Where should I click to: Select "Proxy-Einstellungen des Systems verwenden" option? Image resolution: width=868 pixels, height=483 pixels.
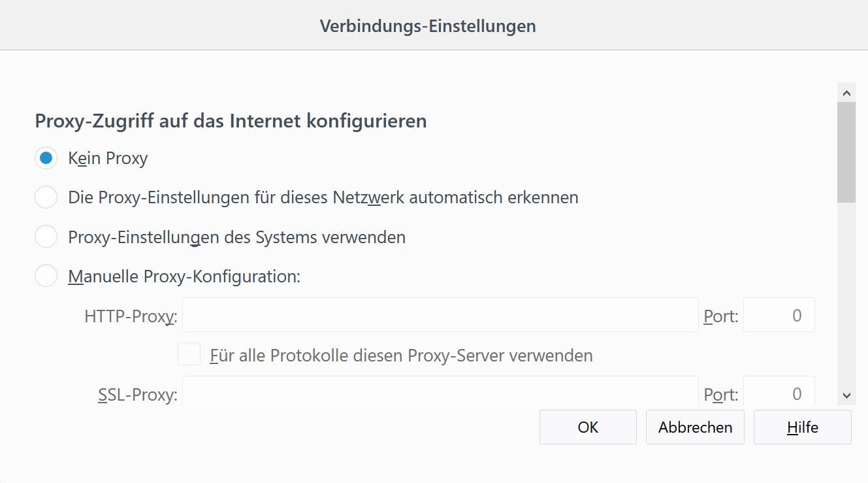pyautogui.click(x=46, y=237)
